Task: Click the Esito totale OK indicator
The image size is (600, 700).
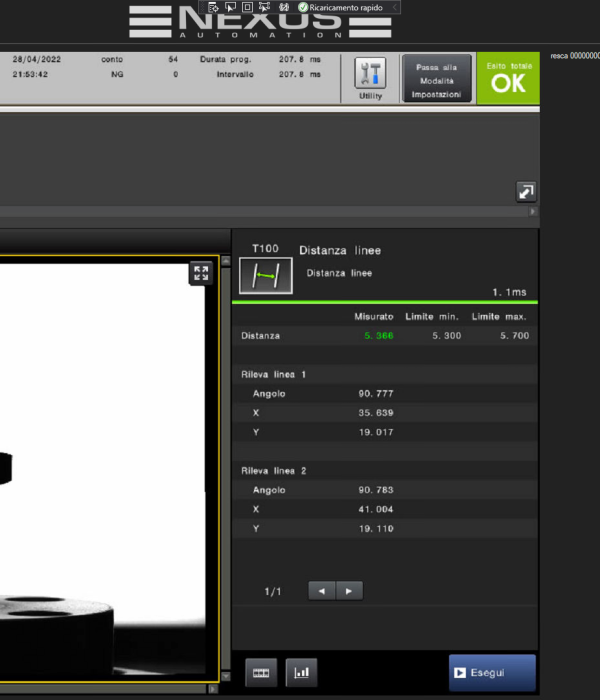Action: (508, 79)
